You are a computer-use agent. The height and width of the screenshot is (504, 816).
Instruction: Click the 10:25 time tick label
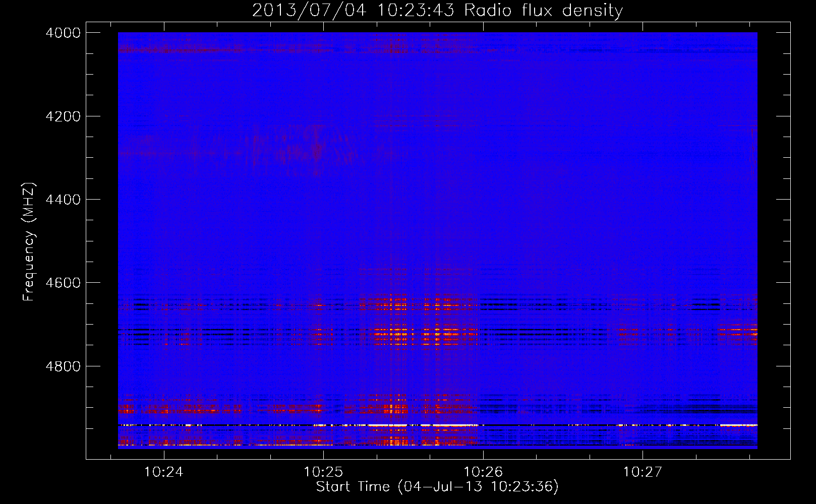coord(323,472)
